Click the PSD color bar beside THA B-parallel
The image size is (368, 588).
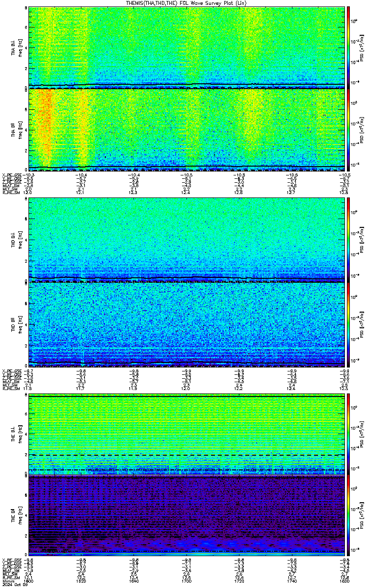(x=348, y=129)
